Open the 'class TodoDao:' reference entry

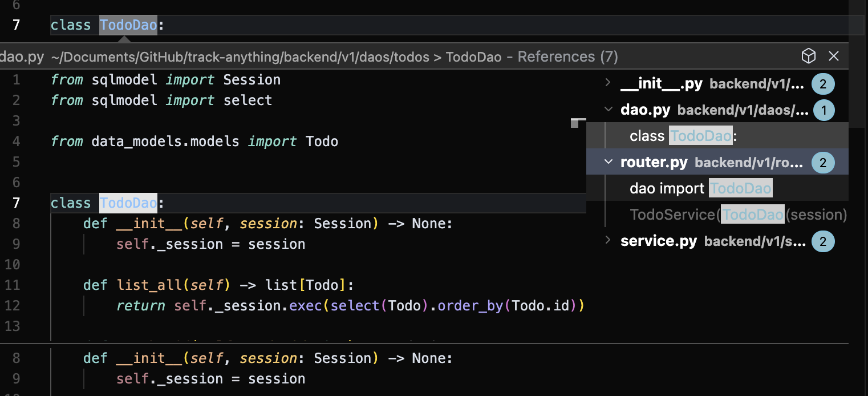pyautogui.click(x=717, y=136)
